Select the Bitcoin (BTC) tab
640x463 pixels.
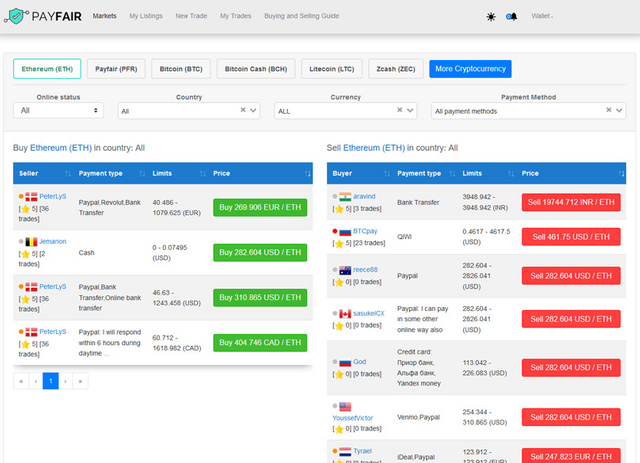pos(181,69)
